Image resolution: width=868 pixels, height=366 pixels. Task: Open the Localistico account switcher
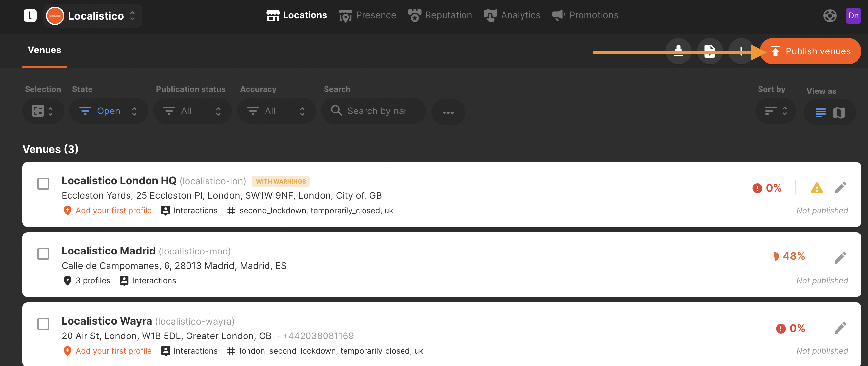pos(93,15)
